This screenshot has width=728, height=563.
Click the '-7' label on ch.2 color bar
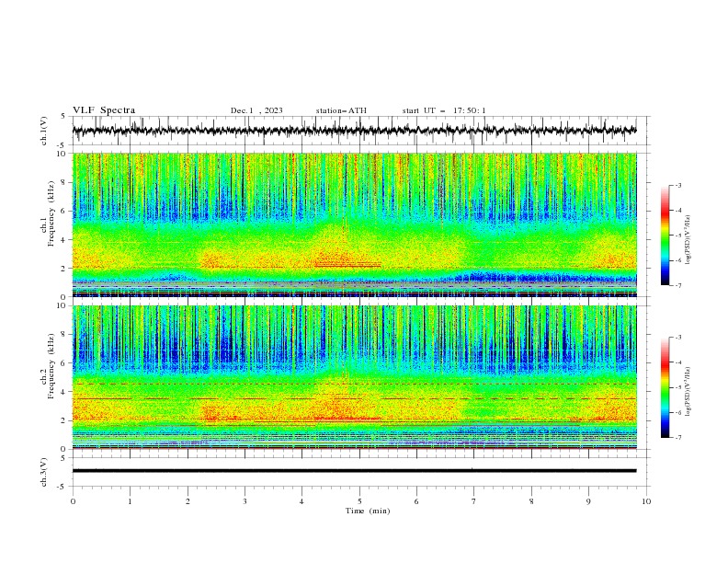tap(678, 437)
